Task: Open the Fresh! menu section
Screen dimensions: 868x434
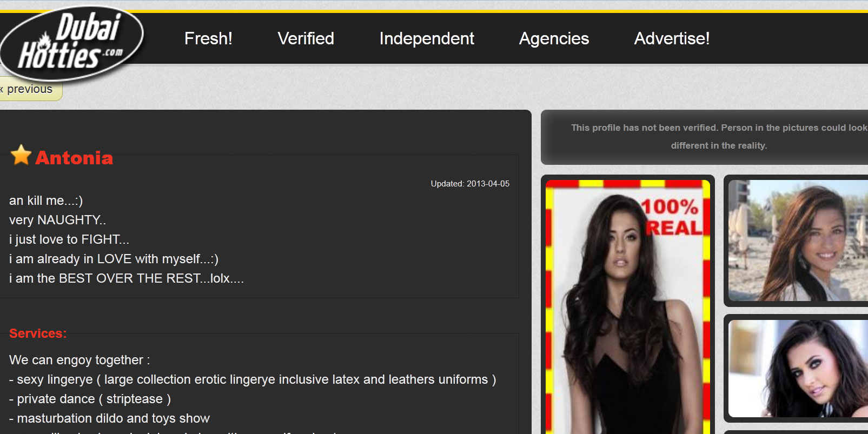Action: click(x=208, y=38)
